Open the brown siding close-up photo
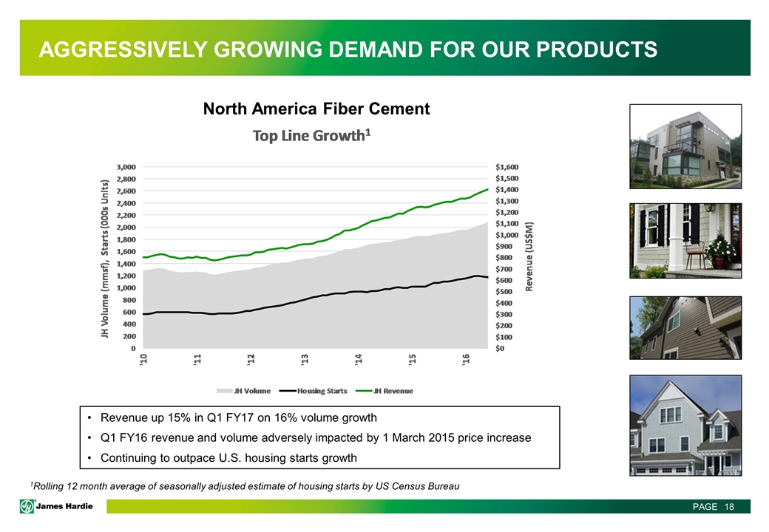 [685, 328]
